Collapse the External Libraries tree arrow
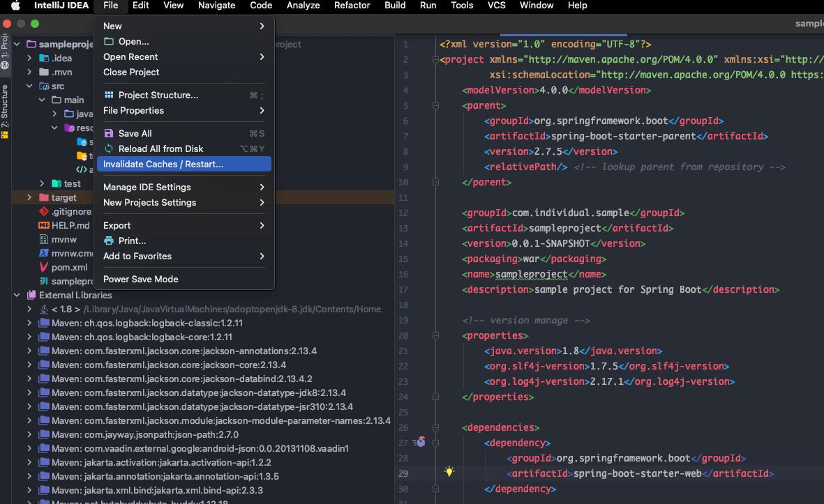Screen dimensions: 824x504 (x=17, y=295)
